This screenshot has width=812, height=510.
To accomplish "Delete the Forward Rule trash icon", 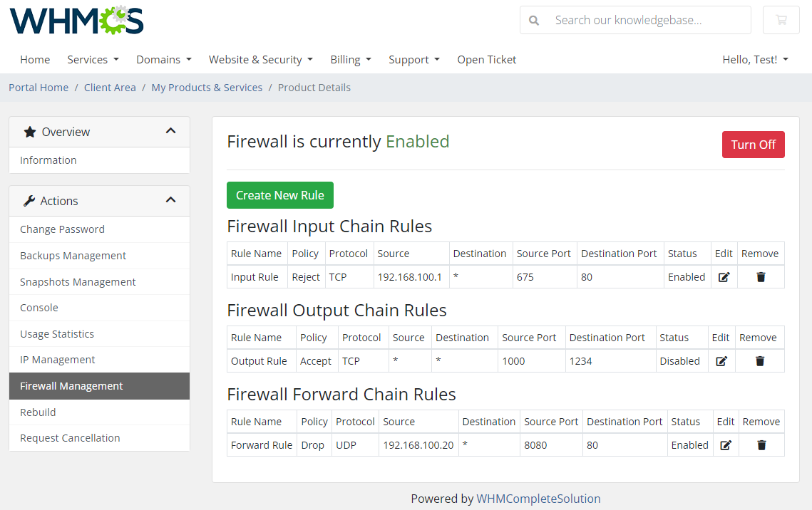I will point(761,445).
